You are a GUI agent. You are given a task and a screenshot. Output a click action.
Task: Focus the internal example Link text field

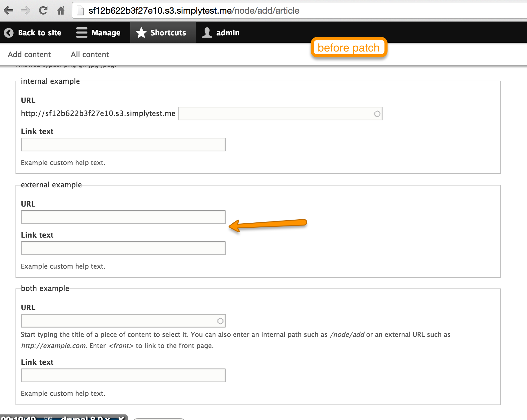(123, 145)
